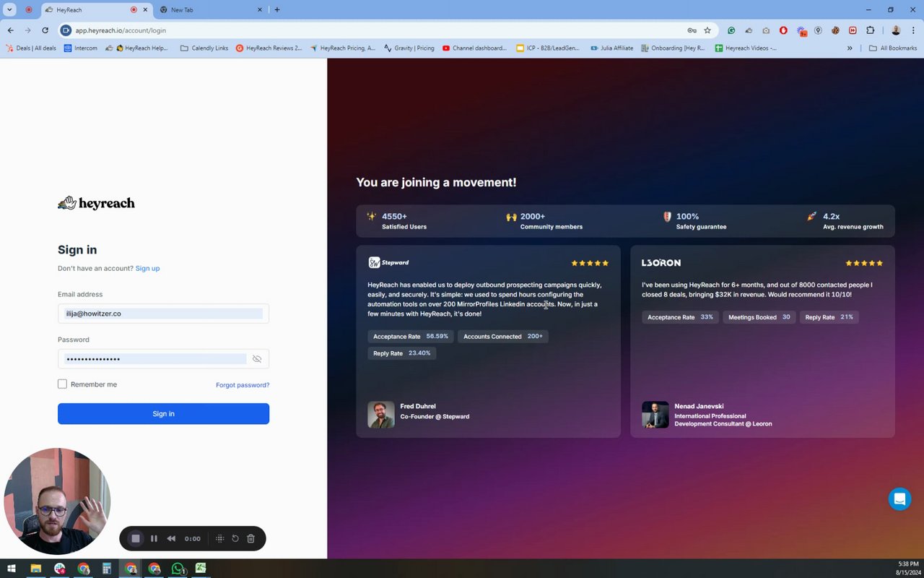Close the HeyReach tab
This screenshot has width=924, height=578.
tap(146, 10)
